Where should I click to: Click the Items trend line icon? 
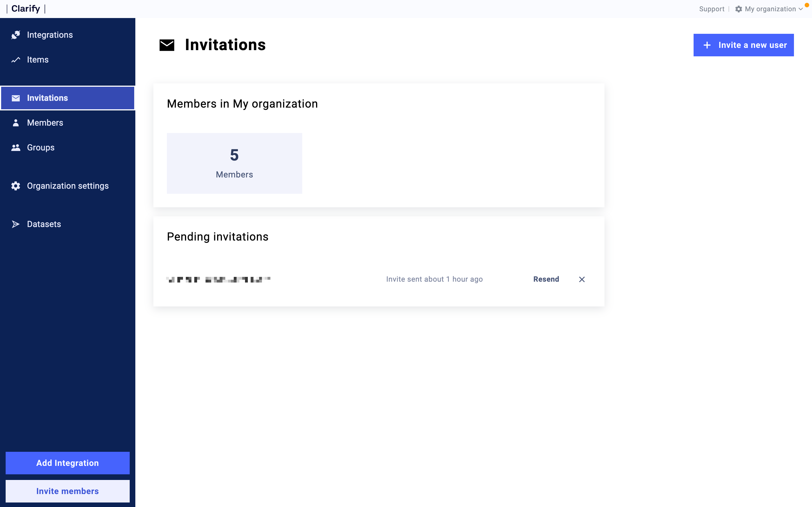(16, 60)
